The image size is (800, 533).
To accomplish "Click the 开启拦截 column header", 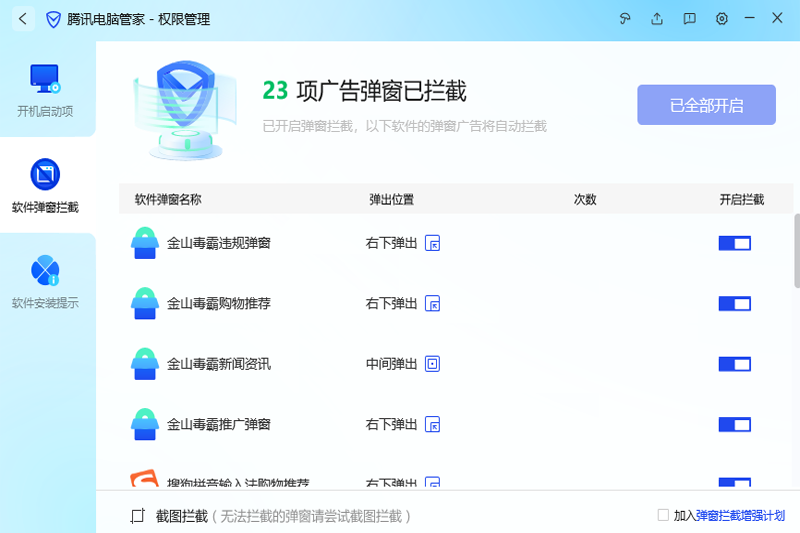I will pyautogui.click(x=741, y=199).
